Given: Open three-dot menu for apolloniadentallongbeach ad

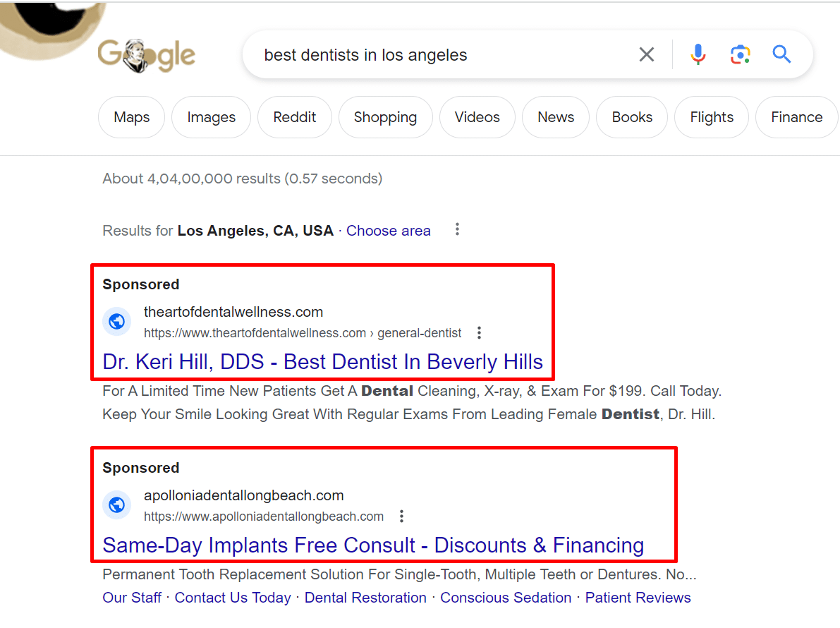Looking at the screenshot, I should (401, 516).
